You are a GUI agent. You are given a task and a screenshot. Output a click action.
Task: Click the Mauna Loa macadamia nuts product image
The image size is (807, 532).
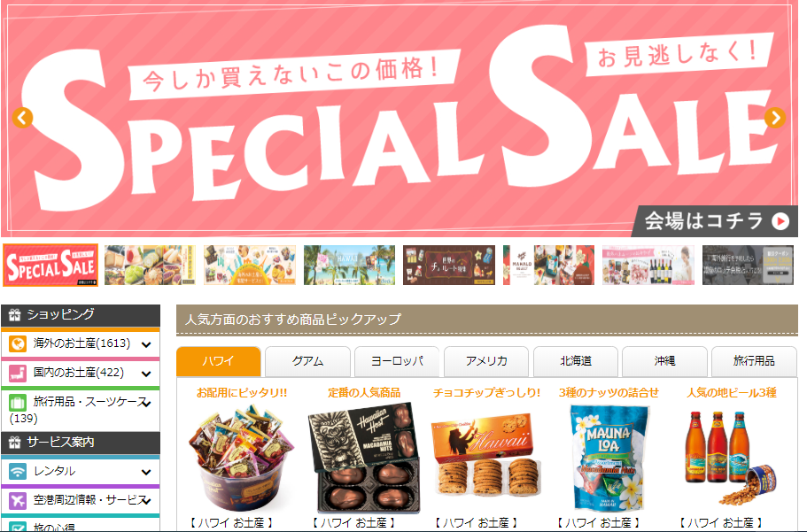[x=609, y=457]
